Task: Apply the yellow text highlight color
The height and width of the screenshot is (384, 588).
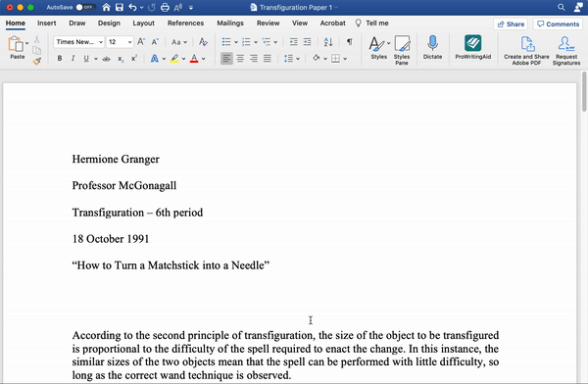Action: tap(174, 58)
